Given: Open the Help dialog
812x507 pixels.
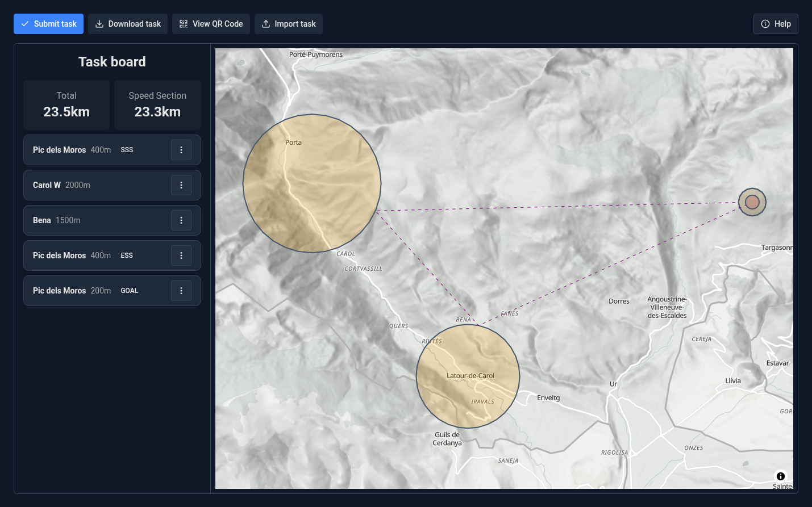Looking at the screenshot, I should [776, 24].
